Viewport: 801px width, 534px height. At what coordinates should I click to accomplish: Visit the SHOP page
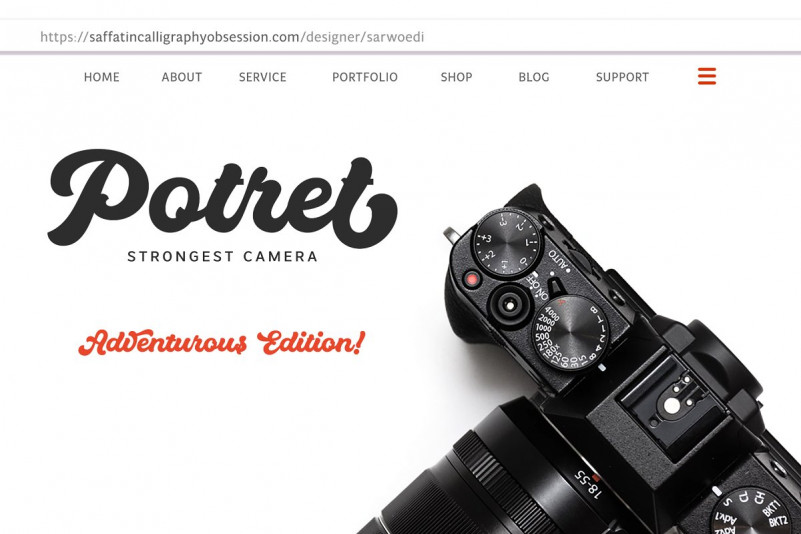[456, 77]
